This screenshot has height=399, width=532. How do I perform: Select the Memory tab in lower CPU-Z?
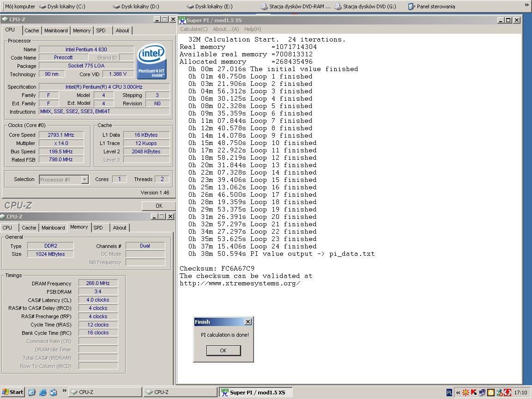(79, 227)
